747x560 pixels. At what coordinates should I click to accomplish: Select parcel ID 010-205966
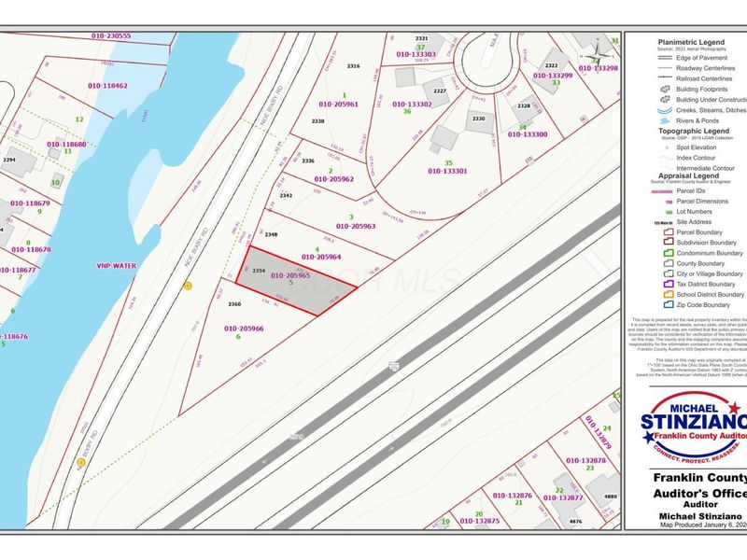(x=245, y=329)
